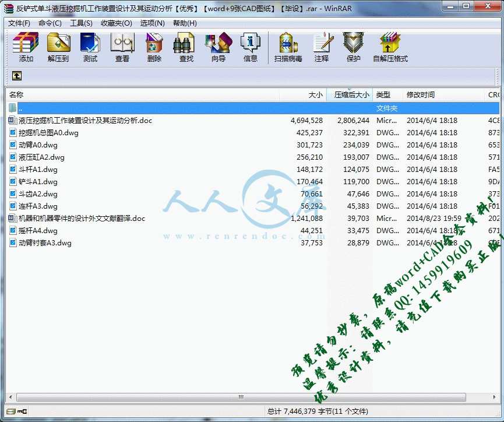Click the SFX (自解压格式) icon
Viewport: 504px width, 422px height.
pos(390,43)
